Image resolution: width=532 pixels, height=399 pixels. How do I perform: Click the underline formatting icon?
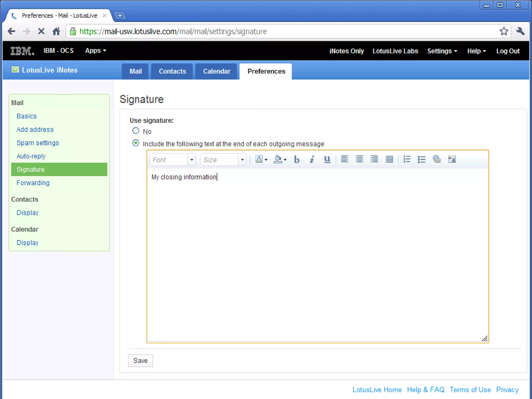(x=327, y=159)
